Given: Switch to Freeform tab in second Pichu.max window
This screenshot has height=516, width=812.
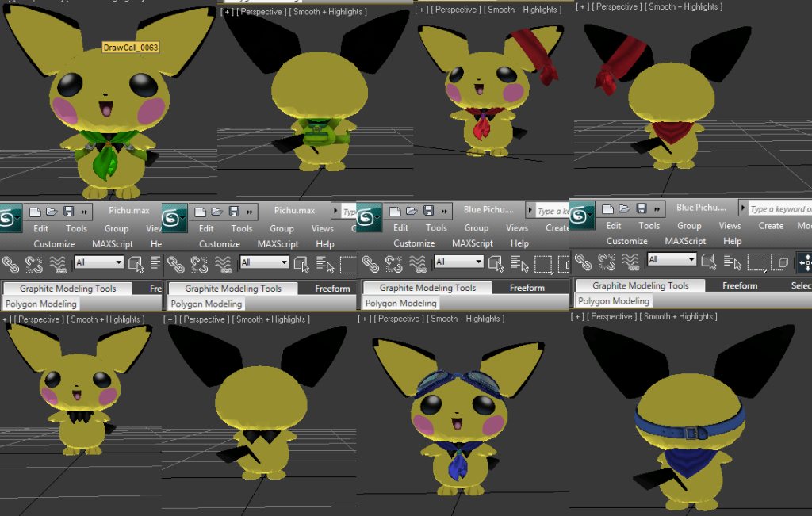Looking at the screenshot, I should click(x=332, y=289).
